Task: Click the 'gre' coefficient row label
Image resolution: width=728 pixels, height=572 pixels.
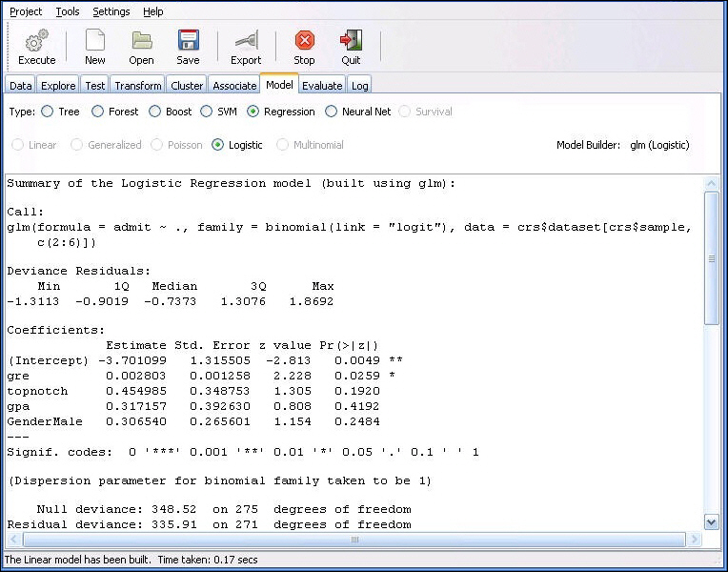Action: [18, 376]
